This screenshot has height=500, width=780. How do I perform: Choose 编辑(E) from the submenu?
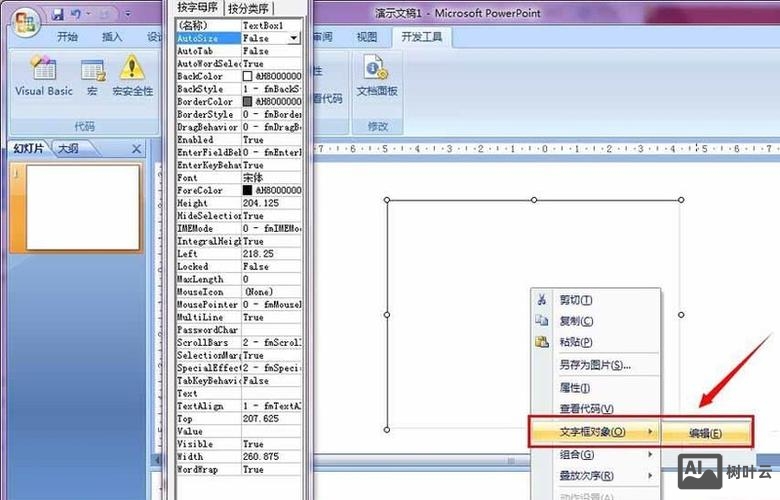(705, 433)
